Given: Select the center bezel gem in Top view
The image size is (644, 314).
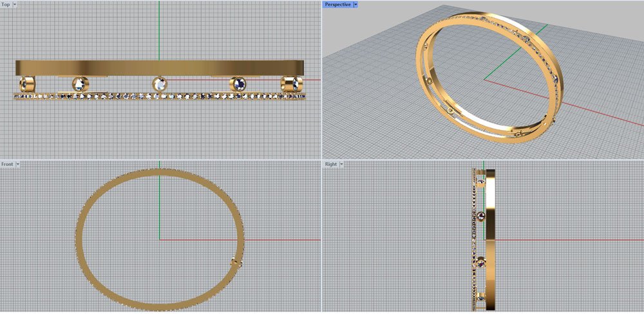Looking at the screenshot, I should click(159, 84).
